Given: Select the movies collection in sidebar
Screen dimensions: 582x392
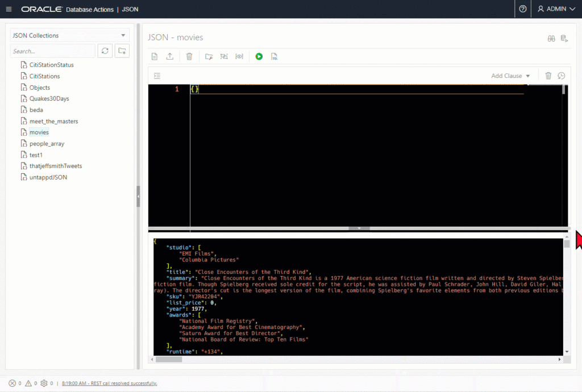Looking at the screenshot, I should (x=38, y=132).
